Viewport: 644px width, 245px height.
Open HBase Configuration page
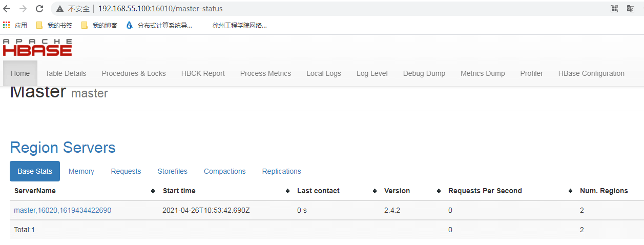[x=591, y=73]
